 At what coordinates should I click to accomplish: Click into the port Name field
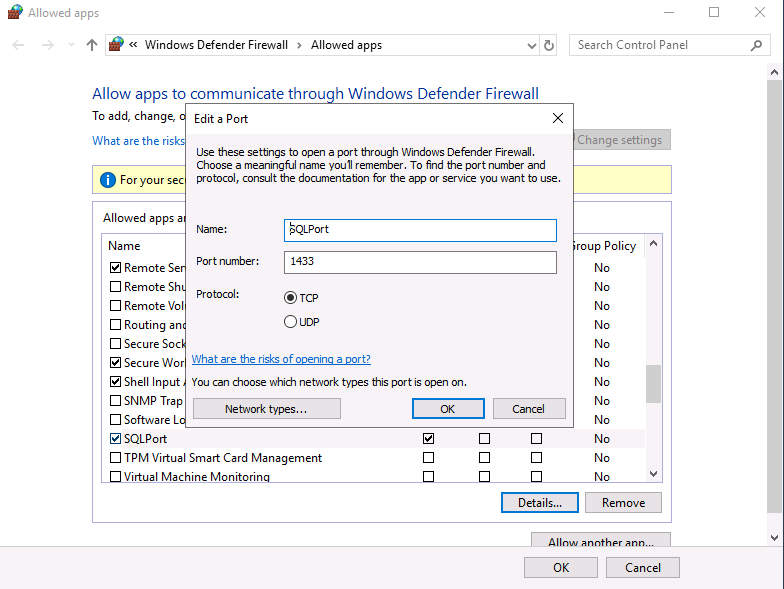(420, 230)
